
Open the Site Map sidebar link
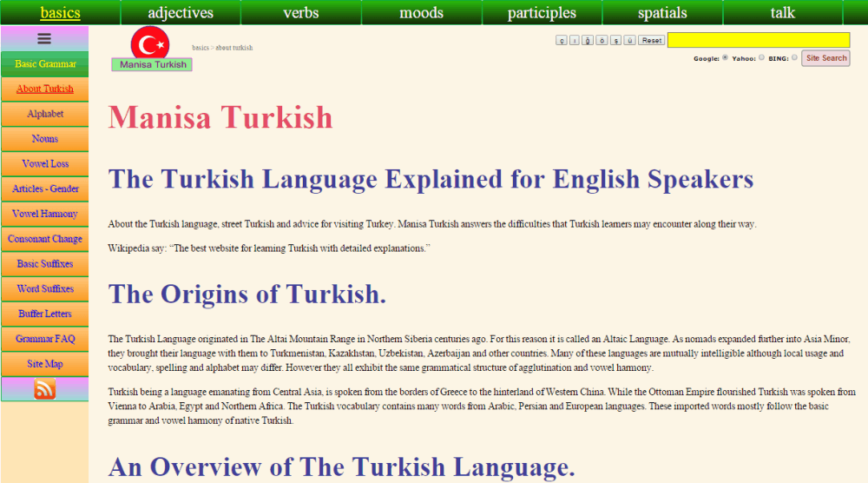coord(45,364)
